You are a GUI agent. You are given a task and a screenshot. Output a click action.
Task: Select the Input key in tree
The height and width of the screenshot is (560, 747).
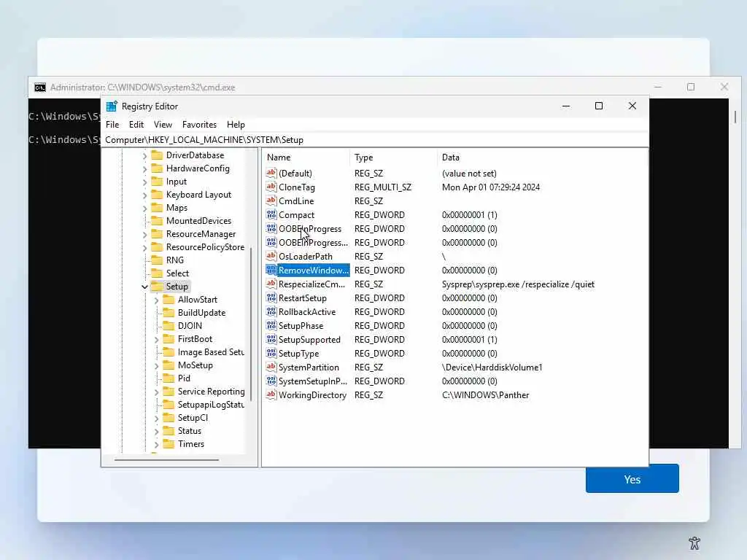coord(177,182)
